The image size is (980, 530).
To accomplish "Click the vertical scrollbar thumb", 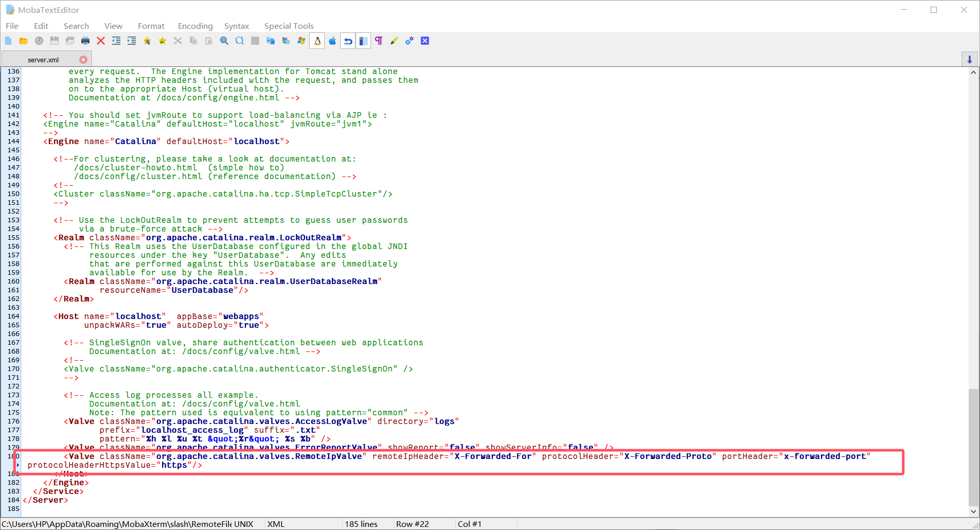I will [973, 447].
